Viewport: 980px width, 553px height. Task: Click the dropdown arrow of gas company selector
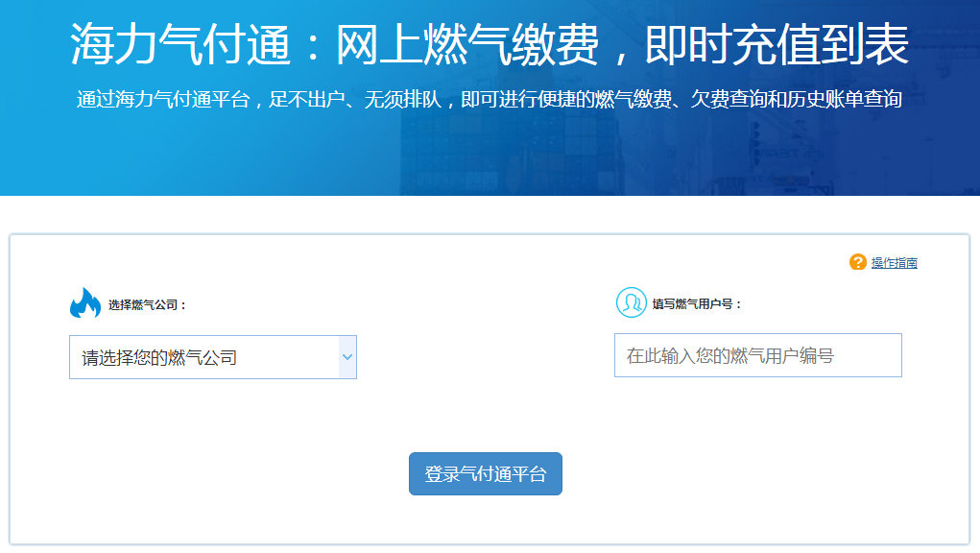tap(347, 357)
